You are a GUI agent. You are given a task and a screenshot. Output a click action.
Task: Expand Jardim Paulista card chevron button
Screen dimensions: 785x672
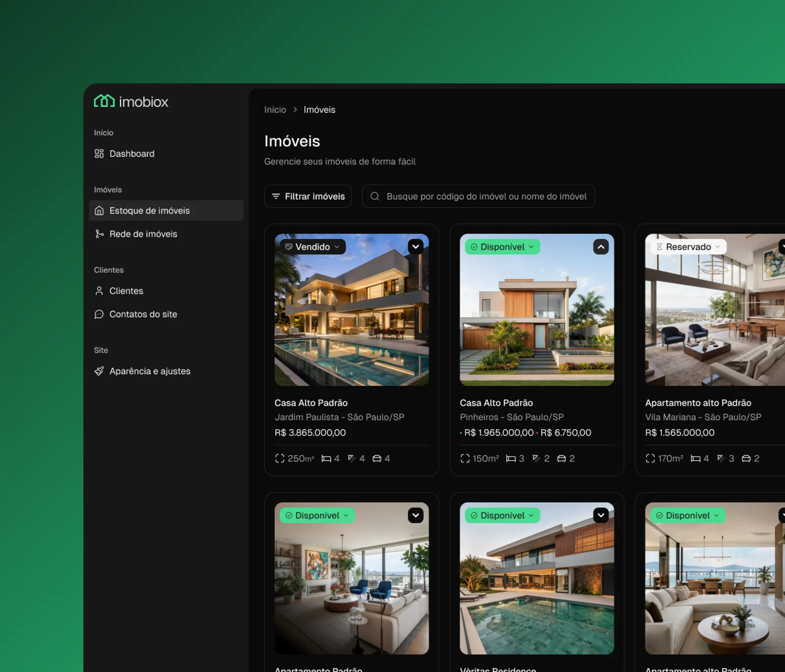click(416, 247)
